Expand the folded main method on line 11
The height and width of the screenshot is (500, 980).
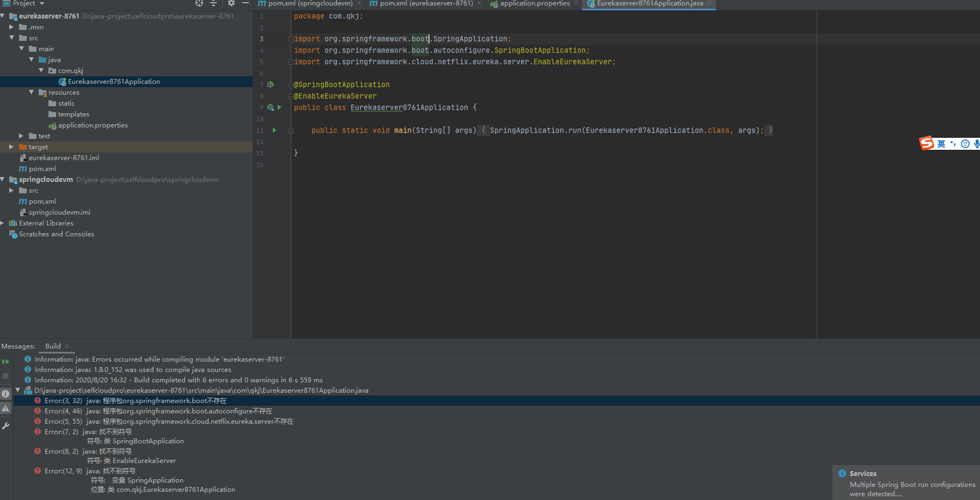pyautogui.click(x=291, y=131)
